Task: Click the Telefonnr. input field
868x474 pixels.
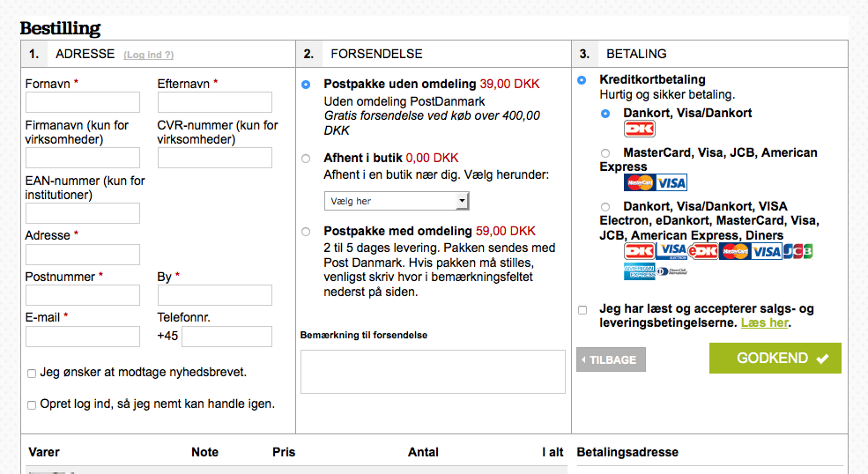Action: (x=227, y=337)
